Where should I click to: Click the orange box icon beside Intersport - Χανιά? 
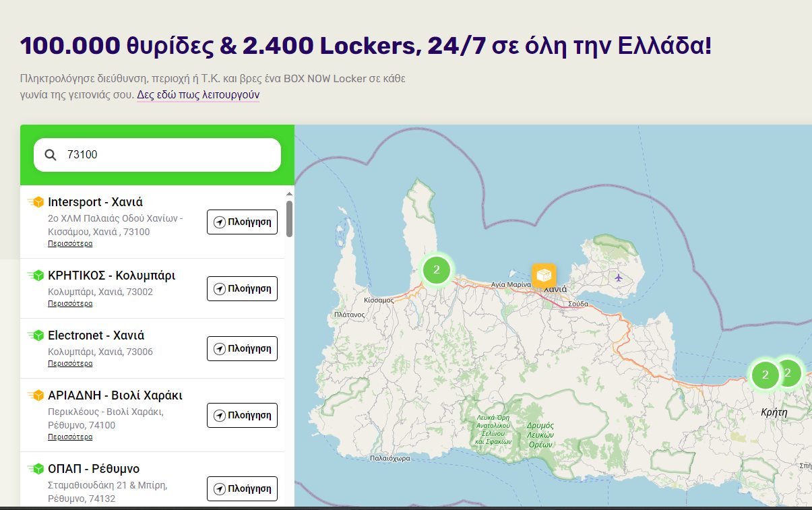[36, 202]
